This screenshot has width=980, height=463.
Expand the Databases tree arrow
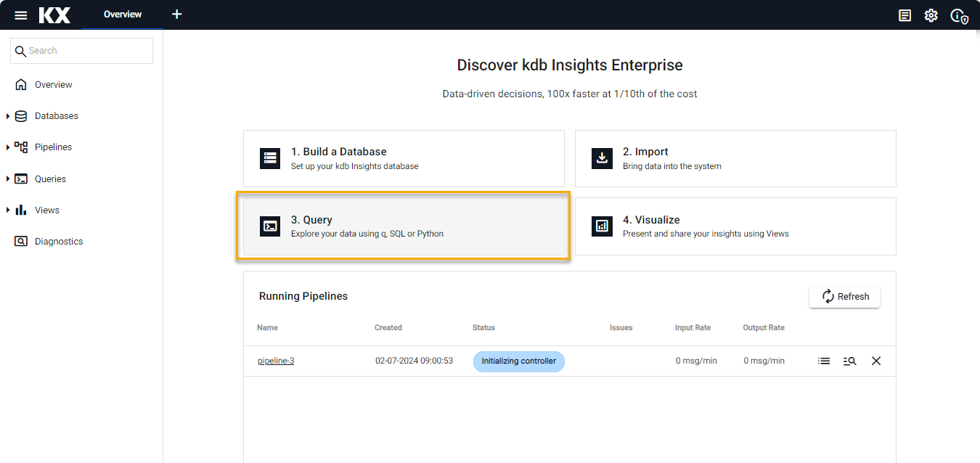click(x=8, y=116)
